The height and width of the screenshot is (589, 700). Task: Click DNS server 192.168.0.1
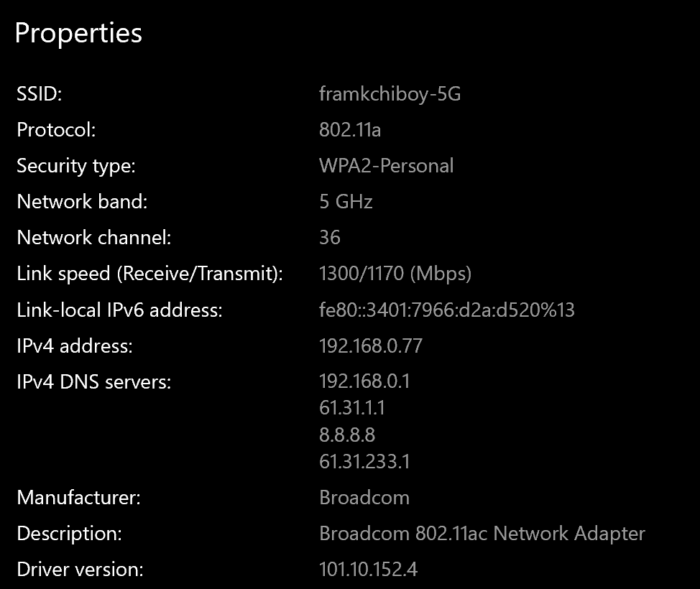coord(364,381)
